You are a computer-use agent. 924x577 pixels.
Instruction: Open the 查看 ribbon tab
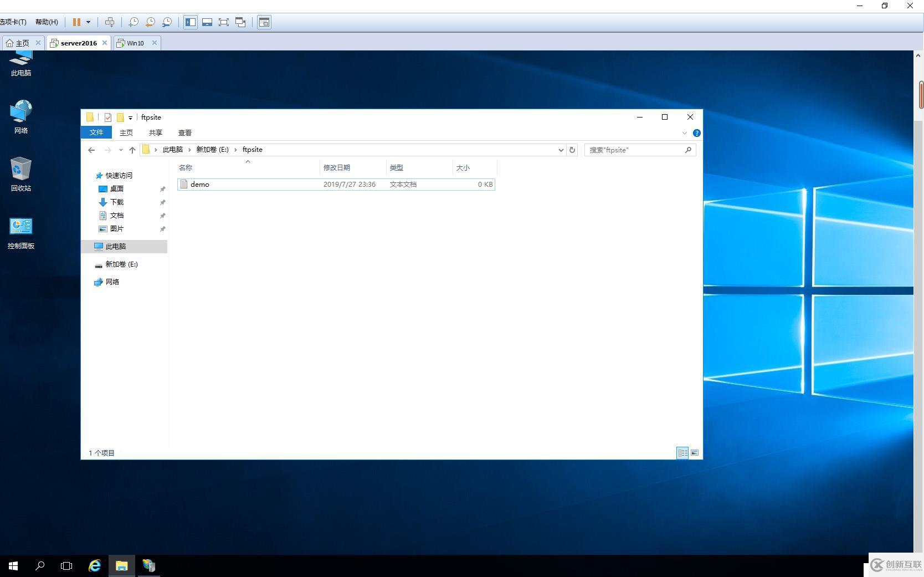coord(185,132)
